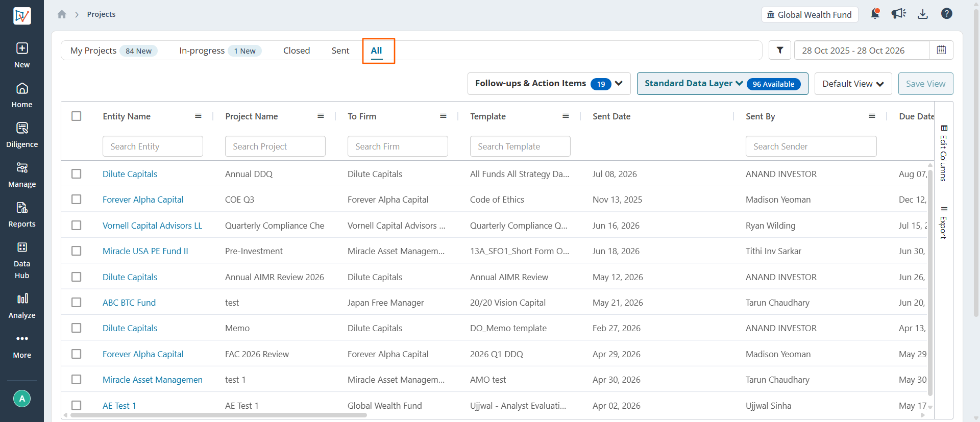The height and width of the screenshot is (422, 980).
Task: Select the Annual AIMR Review 2026 checkbox
Action: [x=77, y=277]
